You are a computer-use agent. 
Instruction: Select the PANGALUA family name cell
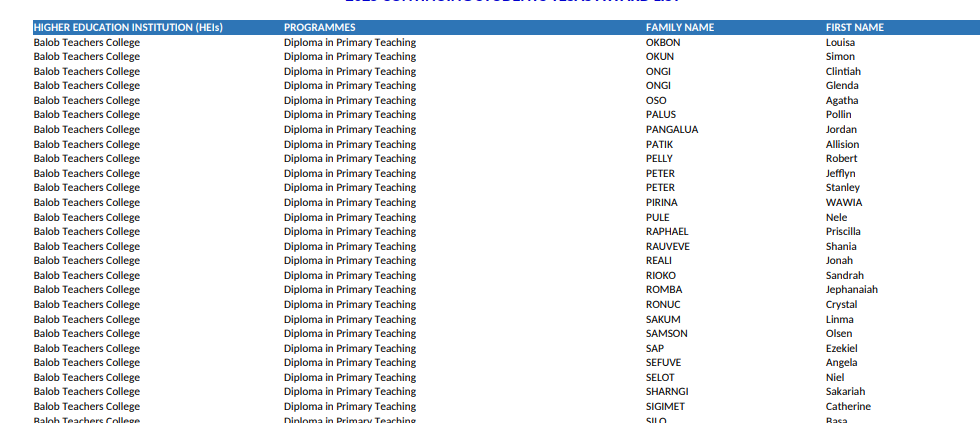pos(672,129)
